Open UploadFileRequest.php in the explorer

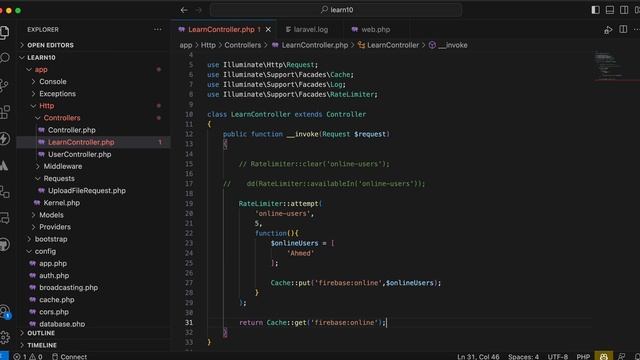(87, 191)
